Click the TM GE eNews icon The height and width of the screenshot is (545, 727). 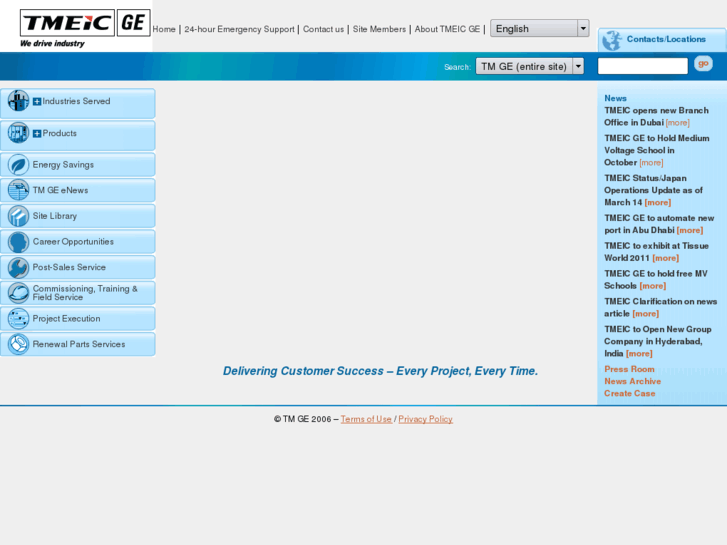[18, 190]
